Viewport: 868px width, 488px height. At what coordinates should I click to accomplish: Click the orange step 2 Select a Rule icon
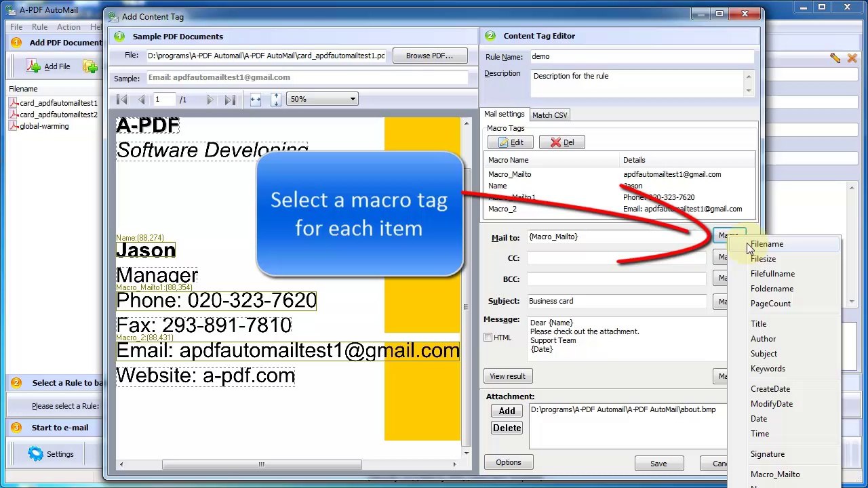coord(16,383)
